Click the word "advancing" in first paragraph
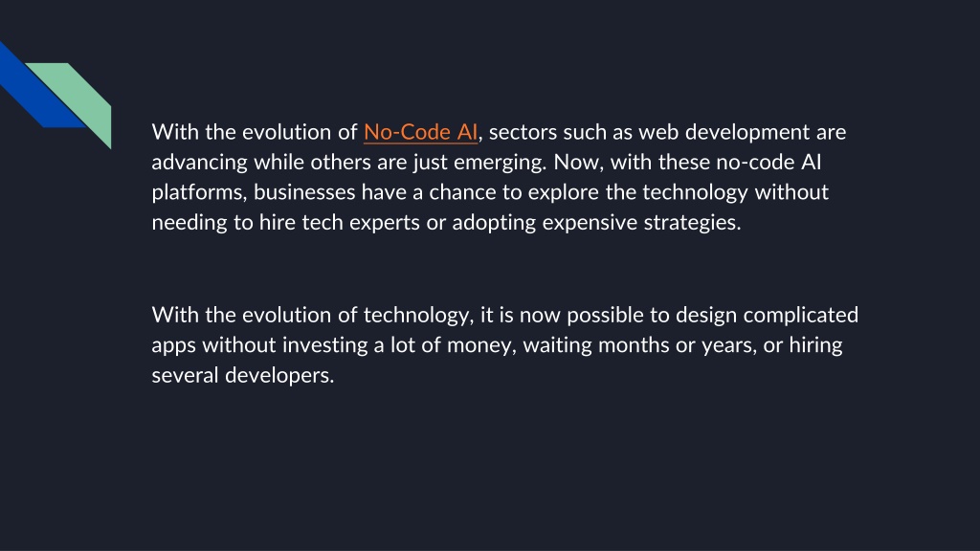The width and height of the screenshot is (980, 551). [200, 163]
